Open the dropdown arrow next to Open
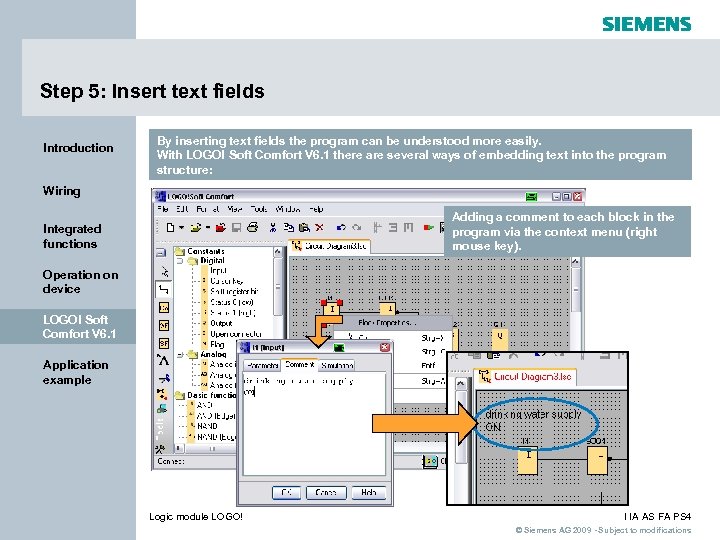 (208, 228)
